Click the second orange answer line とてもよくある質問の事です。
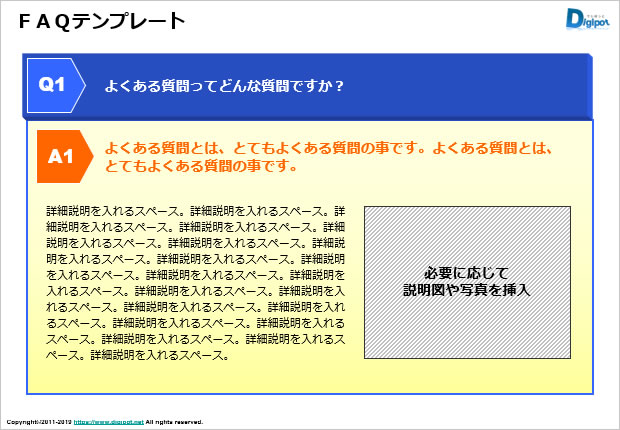The height and width of the screenshot is (430, 620). click(200, 166)
